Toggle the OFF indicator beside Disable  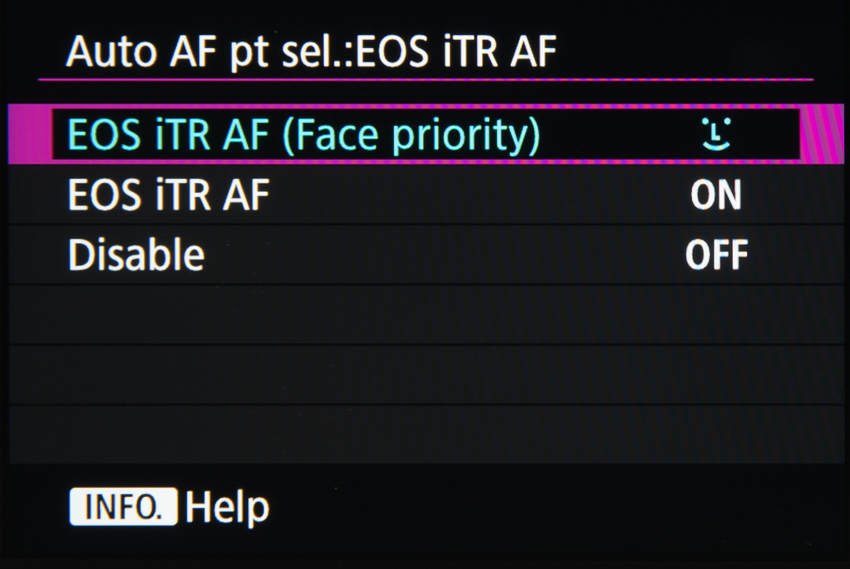click(716, 255)
